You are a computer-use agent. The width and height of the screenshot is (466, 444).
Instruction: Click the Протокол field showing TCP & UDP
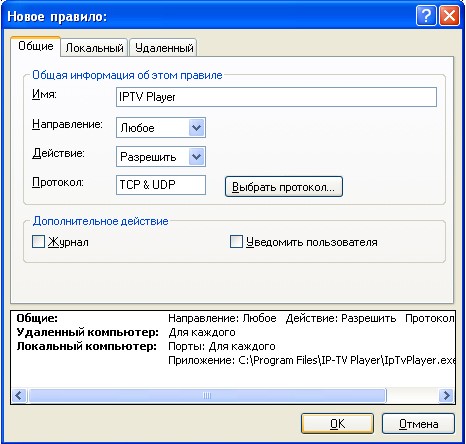pyautogui.click(x=161, y=185)
